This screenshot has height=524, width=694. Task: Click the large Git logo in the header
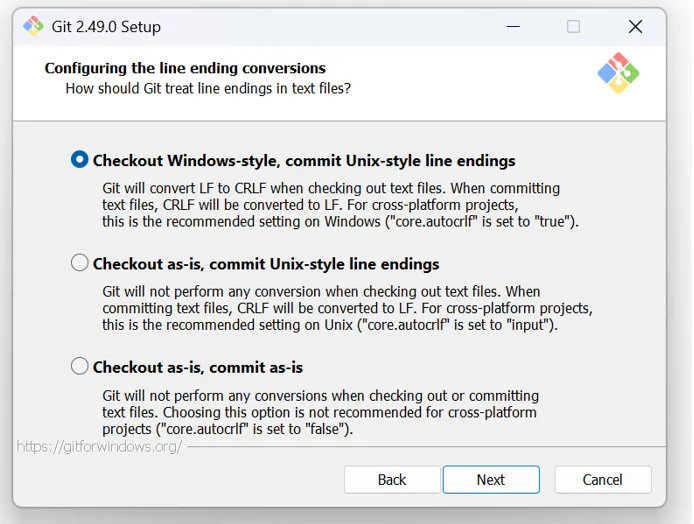coord(617,73)
